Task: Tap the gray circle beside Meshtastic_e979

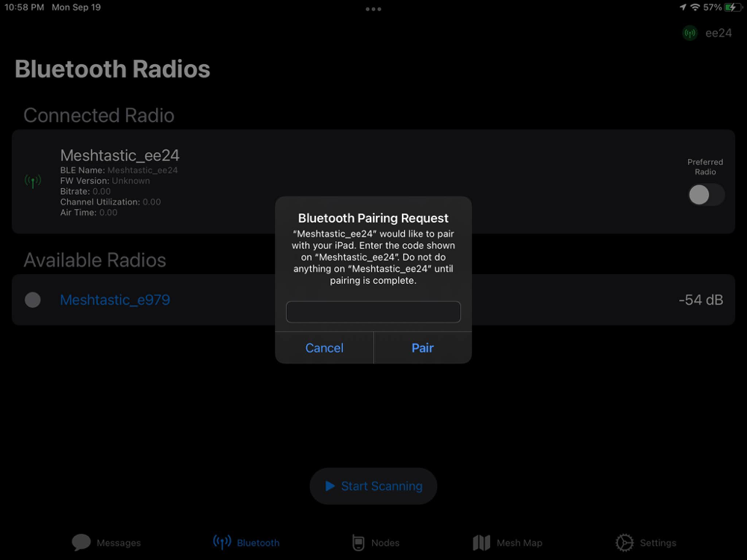Action: 32,299
